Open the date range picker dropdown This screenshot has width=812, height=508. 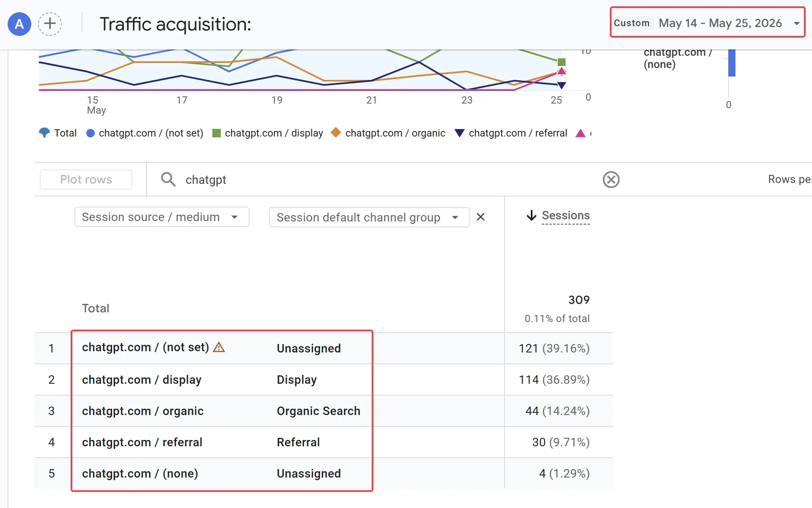click(x=708, y=23)
